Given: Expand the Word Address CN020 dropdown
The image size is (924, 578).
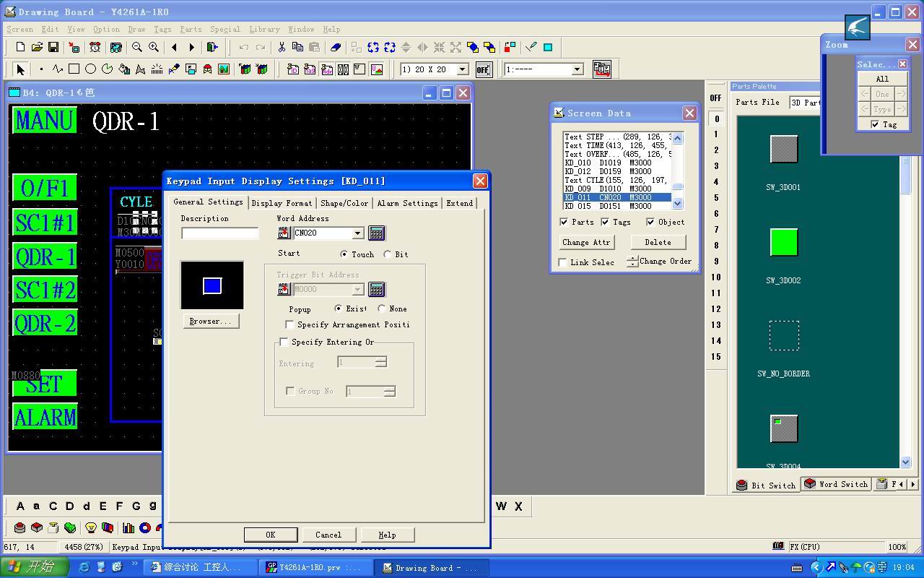Looking at the screenshot, I should [x=357, y=233].
